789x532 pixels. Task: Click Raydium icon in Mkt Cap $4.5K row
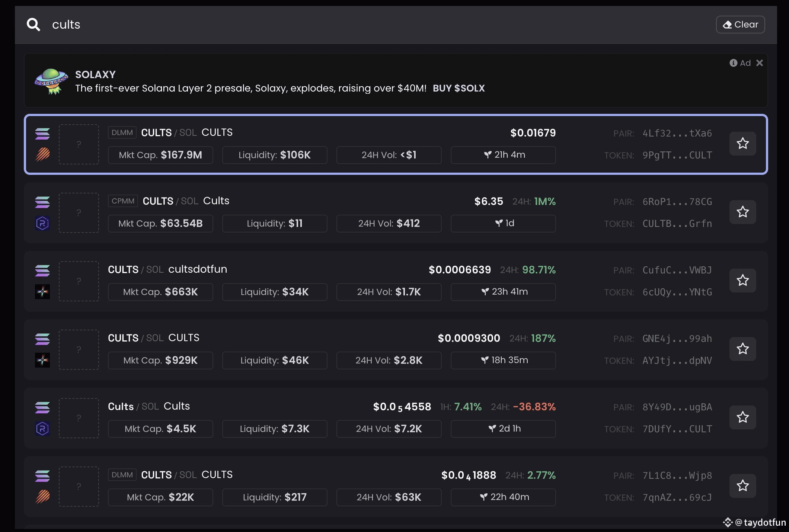[x=42, y=429]
